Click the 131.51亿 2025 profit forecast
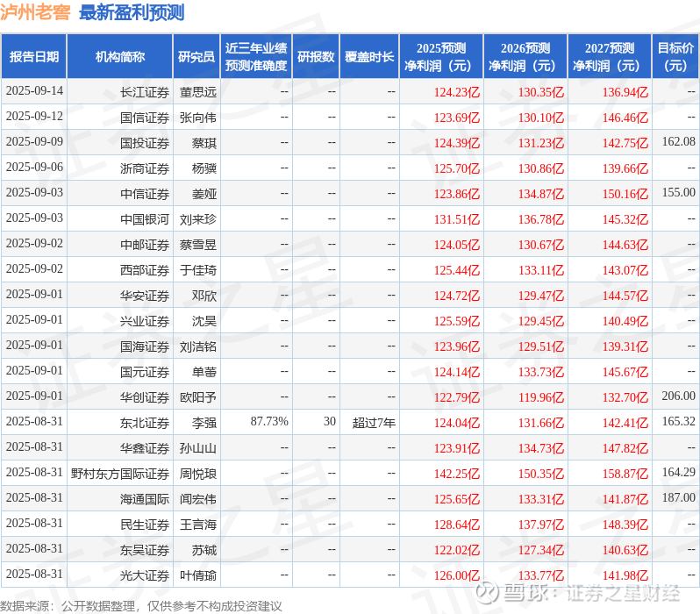This screenshot has width=700, height=614. click(457, 219)
